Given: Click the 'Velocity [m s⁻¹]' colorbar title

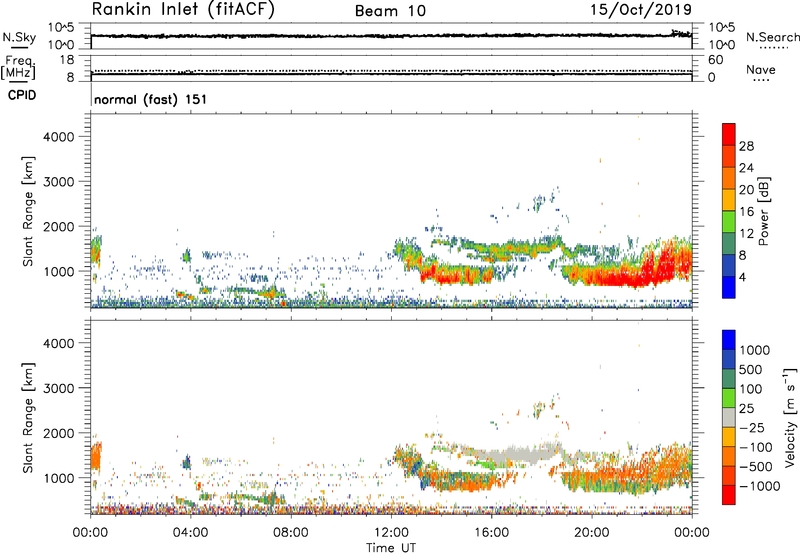Looking at the screenshot, I should point(790,417).
